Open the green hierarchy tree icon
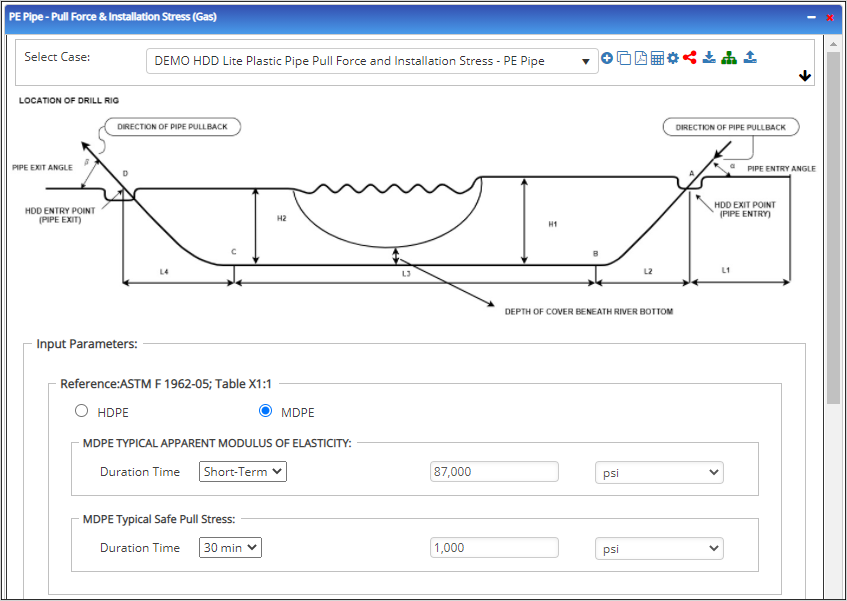Image resolution: width=847 pixels, height=601 pixels. 729,57
